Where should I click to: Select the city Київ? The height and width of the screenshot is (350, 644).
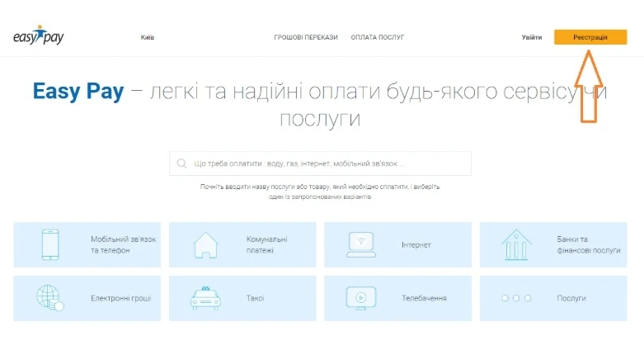tap(148, 37)
